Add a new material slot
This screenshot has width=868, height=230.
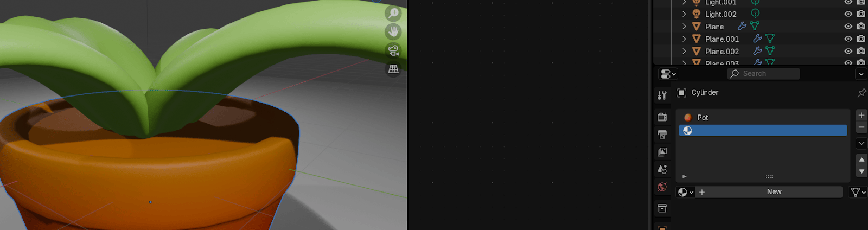(861, 115)
